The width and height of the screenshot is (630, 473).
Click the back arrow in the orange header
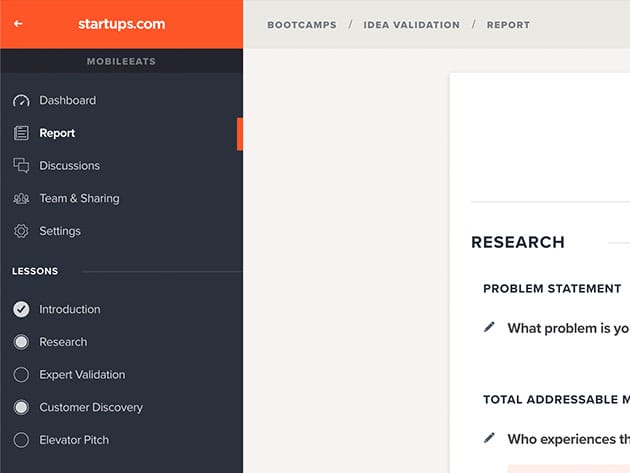(x=18, y=24)
